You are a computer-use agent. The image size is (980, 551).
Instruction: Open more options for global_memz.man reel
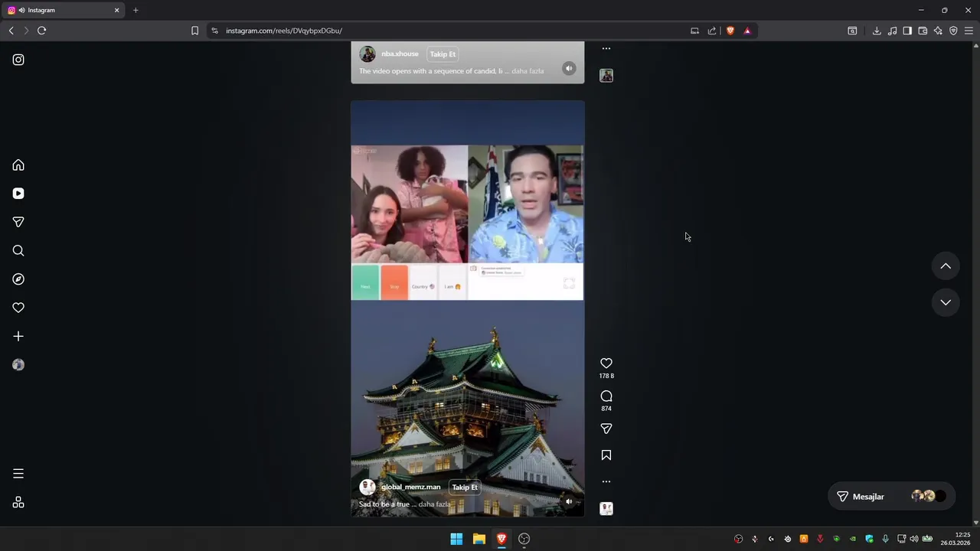606,481
